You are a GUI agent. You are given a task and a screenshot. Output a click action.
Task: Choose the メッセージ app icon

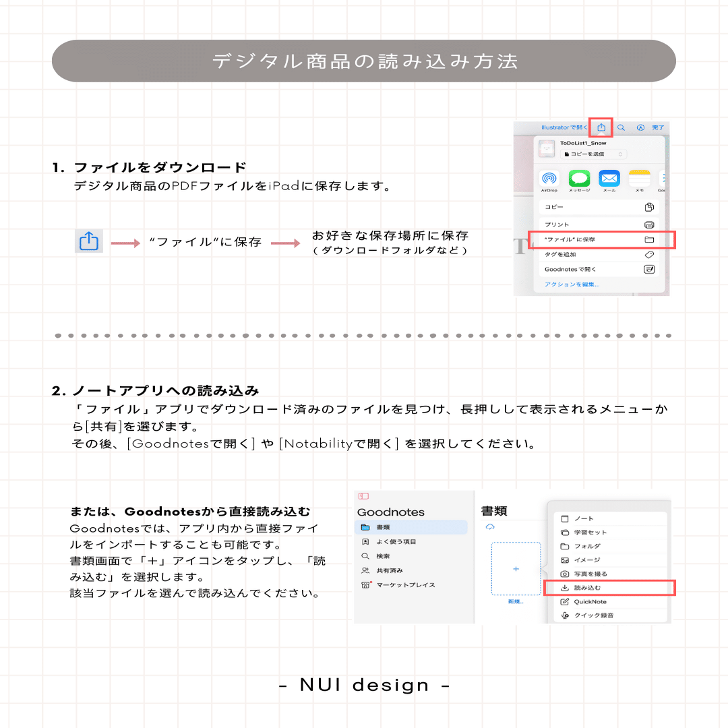point(579,178)
